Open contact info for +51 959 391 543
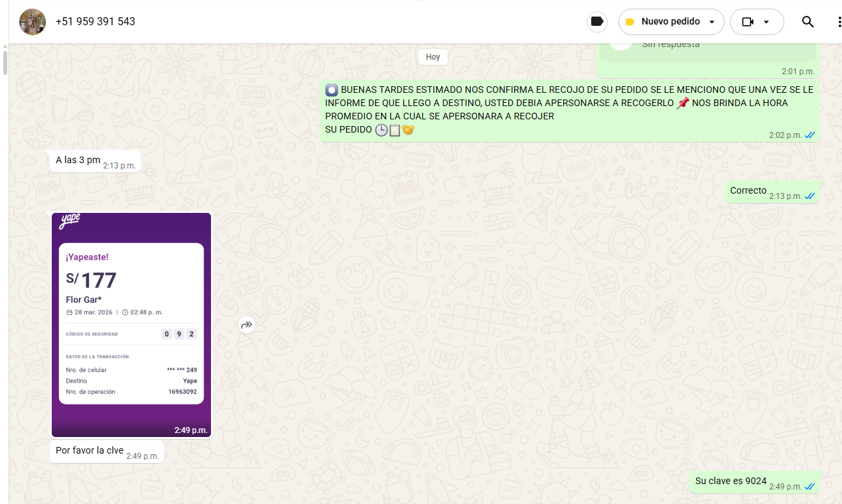842x504 pixels. tap(96, 22)
